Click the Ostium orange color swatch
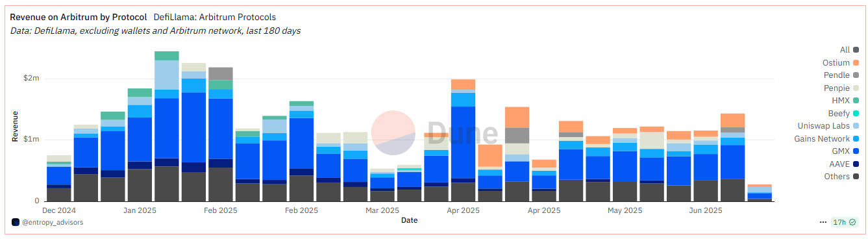Screen dimensions: 868x239 pos(856,62)
